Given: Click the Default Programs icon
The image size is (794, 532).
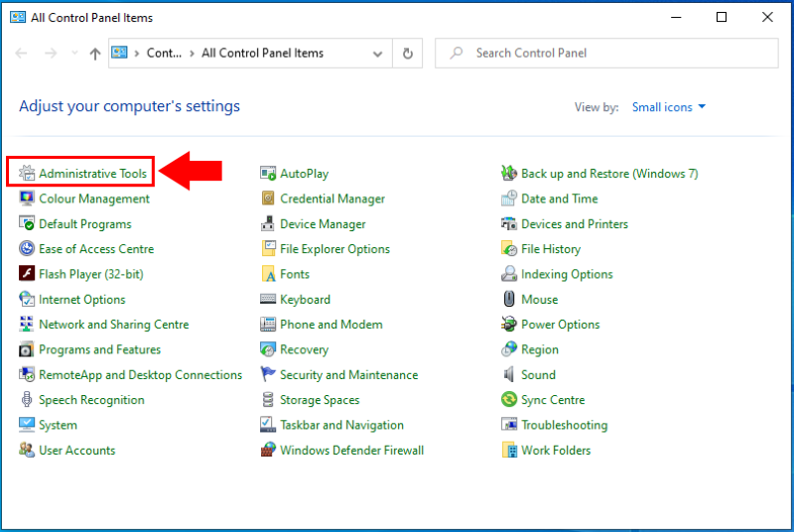Looking at the screenshot, I should pos(27,223).
